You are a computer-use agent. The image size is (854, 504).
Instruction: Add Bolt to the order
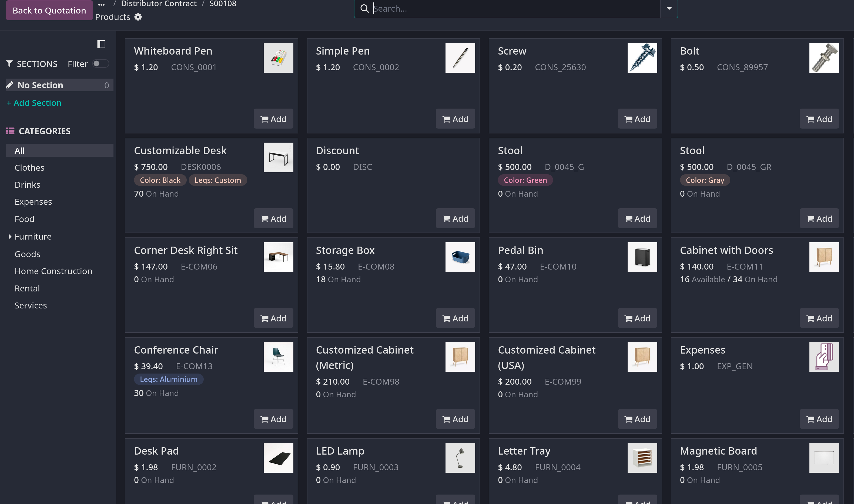coord(819,119)
